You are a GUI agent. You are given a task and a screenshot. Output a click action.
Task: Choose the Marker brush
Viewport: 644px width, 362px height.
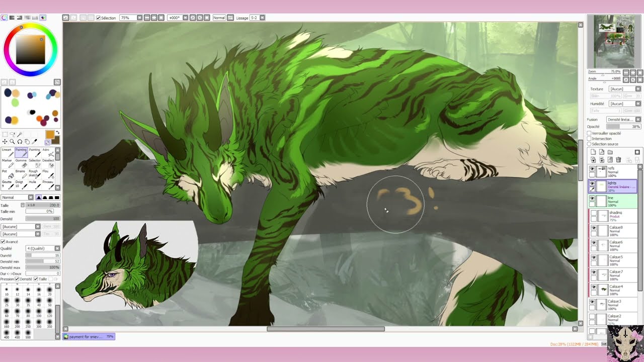point(8,163)
